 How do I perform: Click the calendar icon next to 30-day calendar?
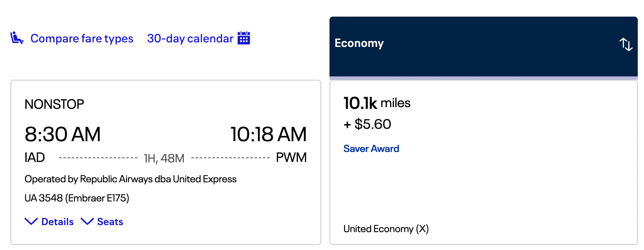(244, 38)
